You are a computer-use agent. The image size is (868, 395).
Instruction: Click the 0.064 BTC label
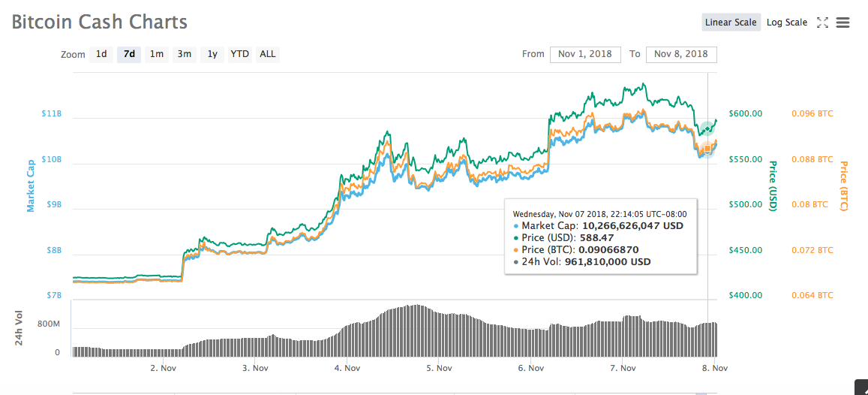(812, 296)
